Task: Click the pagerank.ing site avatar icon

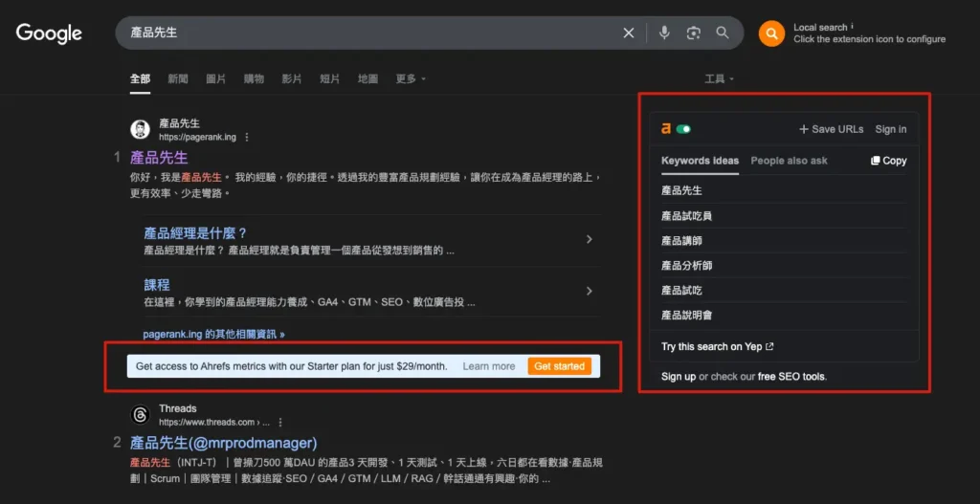Action: click(140, 130)
